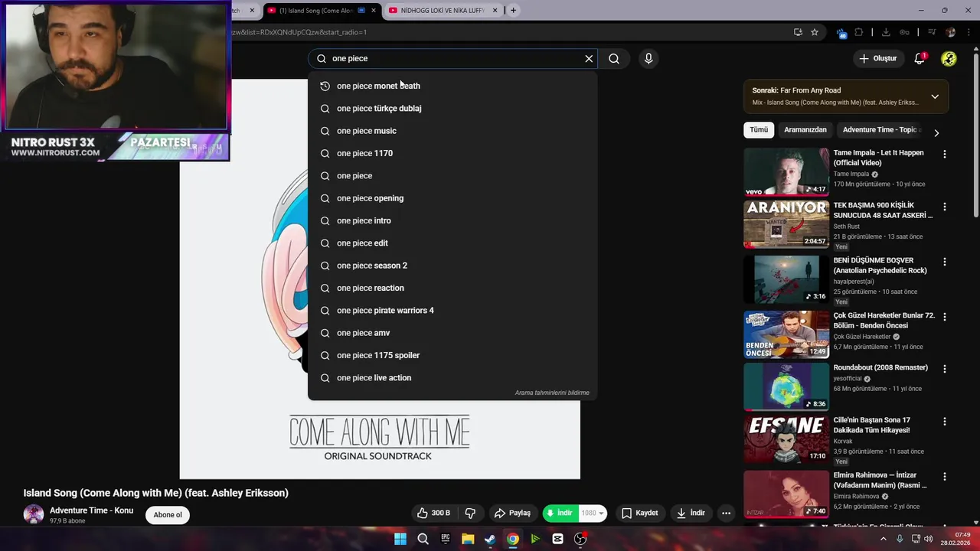Click the Oluştur create button
This screenshot has height=551, width=980.
(877, 59)
